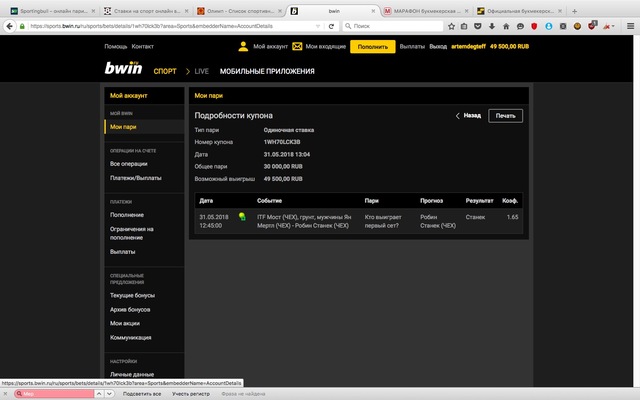Click the Печать button
This screenshot has width=640, height=400.
click(x=505, y=116)
